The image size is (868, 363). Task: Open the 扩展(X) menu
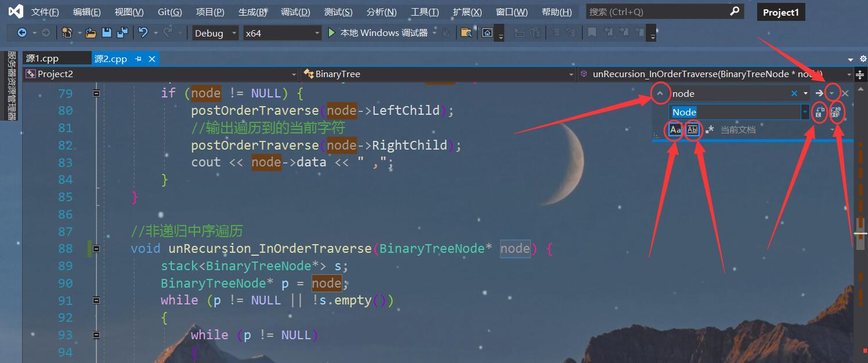(467, 12)
